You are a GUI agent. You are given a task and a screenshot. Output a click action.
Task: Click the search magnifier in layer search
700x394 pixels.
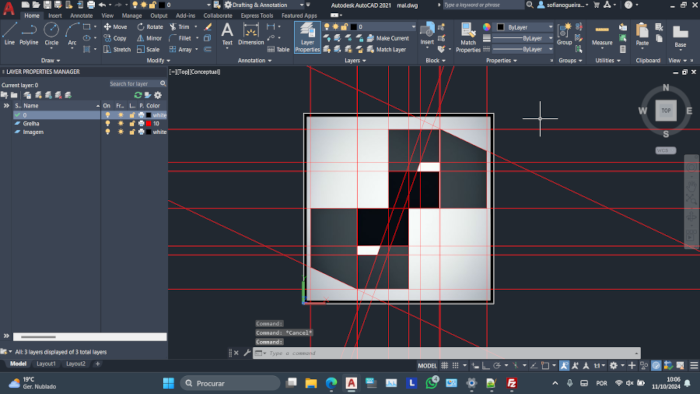pos(163,83)
